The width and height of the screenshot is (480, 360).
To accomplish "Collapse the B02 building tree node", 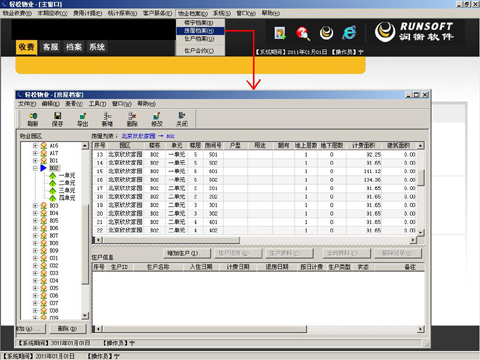I will tap(35, 168).
